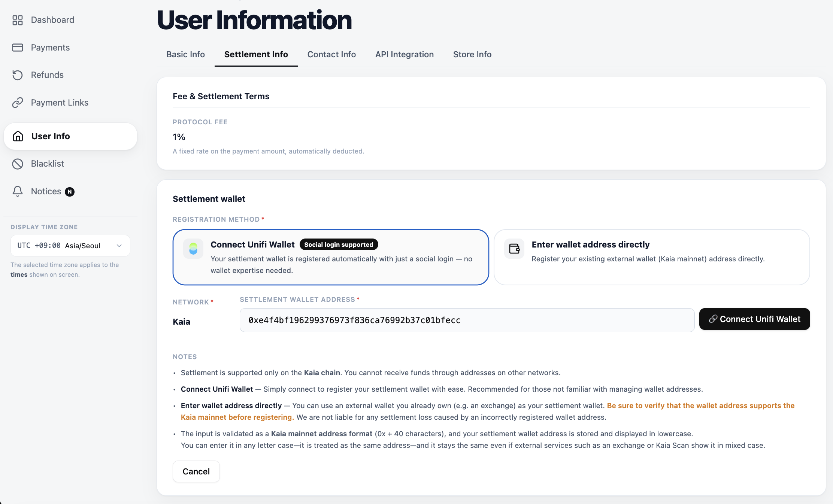
Task: Click the NETWORK field label
Action: 191,302
